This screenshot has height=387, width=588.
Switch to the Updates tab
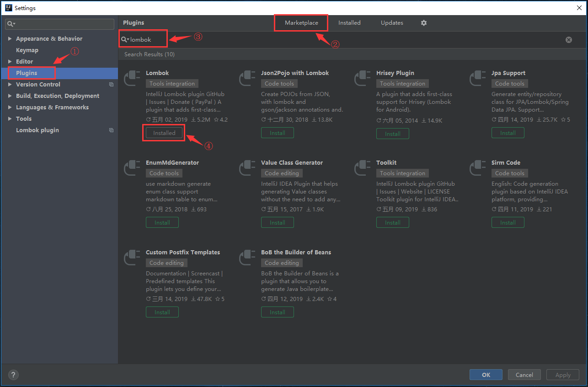coord(392,23)
